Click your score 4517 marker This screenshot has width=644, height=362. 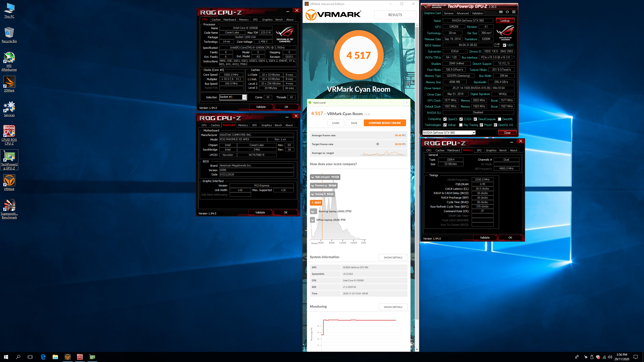316,203
